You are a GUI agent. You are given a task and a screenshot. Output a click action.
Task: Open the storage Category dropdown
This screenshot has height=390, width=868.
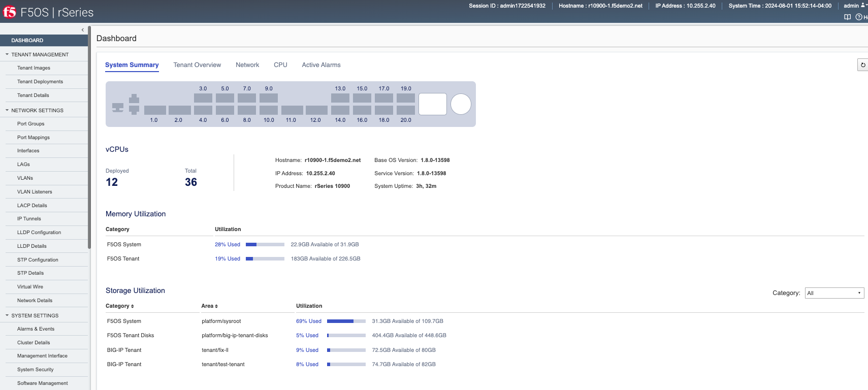coord(834,293)
